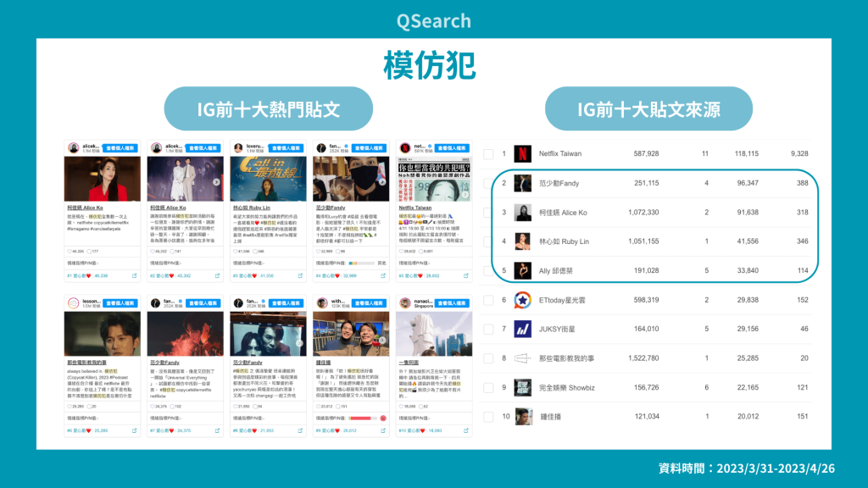Click Netflix profile icon on #5 card header
The image size is (868, 488).
click(x=404, y=148)
